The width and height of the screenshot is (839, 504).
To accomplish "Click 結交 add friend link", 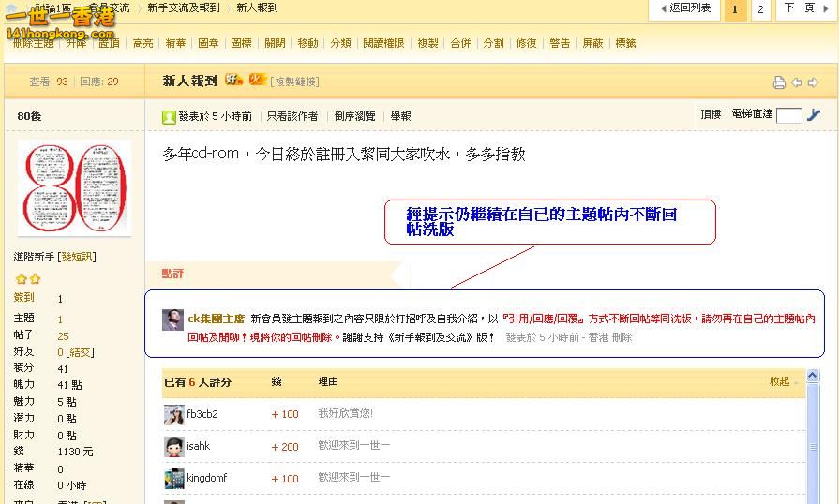I will [80, 353].
